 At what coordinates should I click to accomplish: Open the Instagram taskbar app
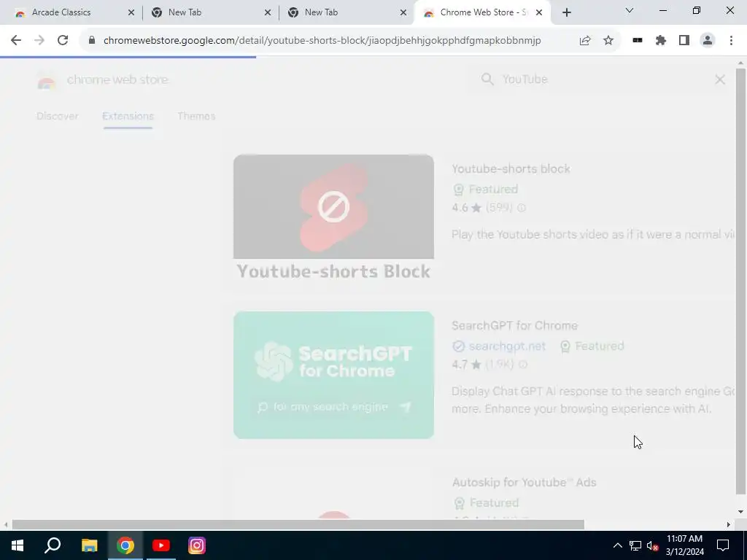pos(197,545)
